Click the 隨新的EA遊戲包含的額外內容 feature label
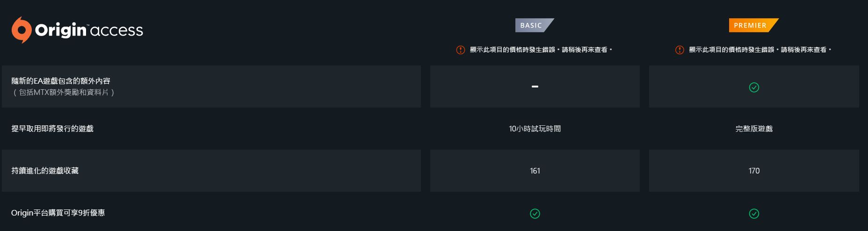868x231 pixels. click(x=61, y=81)
